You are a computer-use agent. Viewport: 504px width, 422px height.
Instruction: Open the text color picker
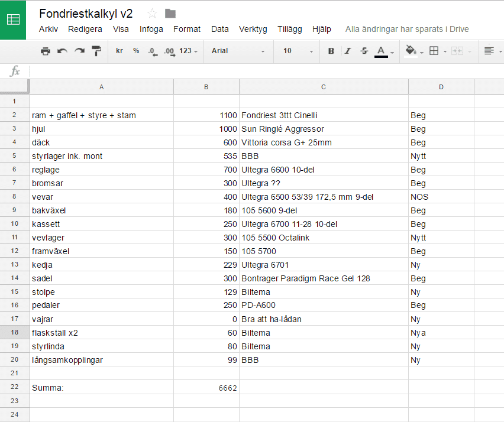pos(381,51)
